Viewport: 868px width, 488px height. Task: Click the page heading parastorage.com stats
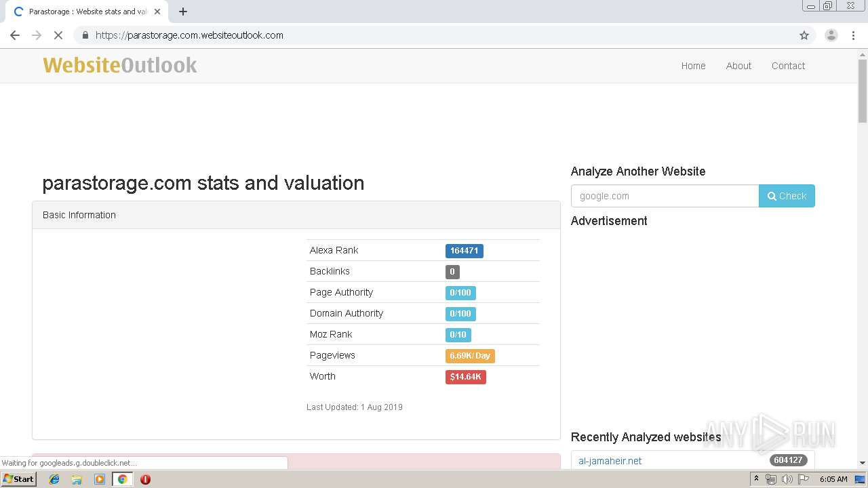point(203,183)
